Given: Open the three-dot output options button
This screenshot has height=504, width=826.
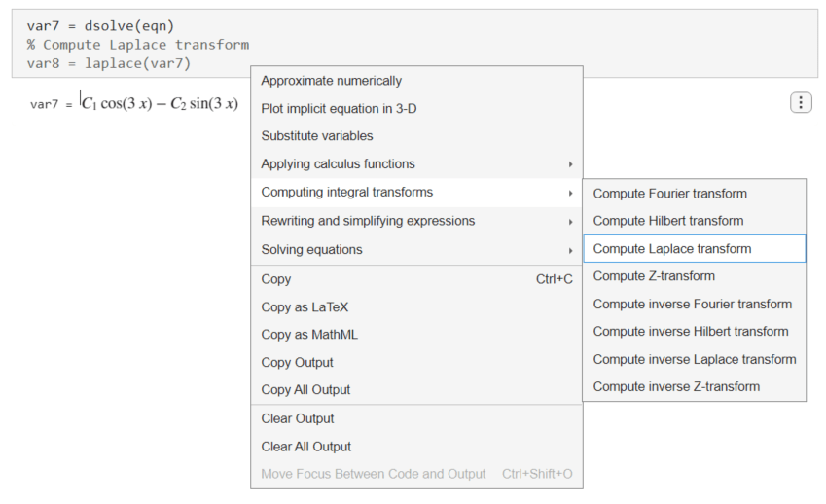Looking at the screenshot, I should tap(800, 103).
